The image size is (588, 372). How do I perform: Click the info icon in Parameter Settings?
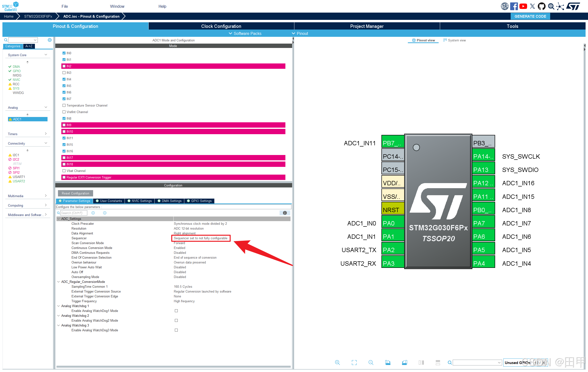[x=285, y=213]
